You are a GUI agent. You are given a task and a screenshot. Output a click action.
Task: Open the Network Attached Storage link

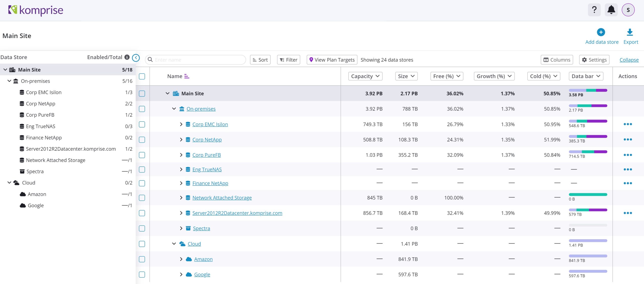[x=222, y=198]
